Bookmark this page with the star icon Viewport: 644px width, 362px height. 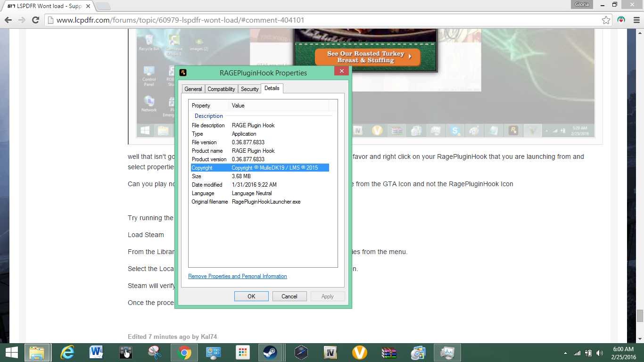[x=606, y=20]
